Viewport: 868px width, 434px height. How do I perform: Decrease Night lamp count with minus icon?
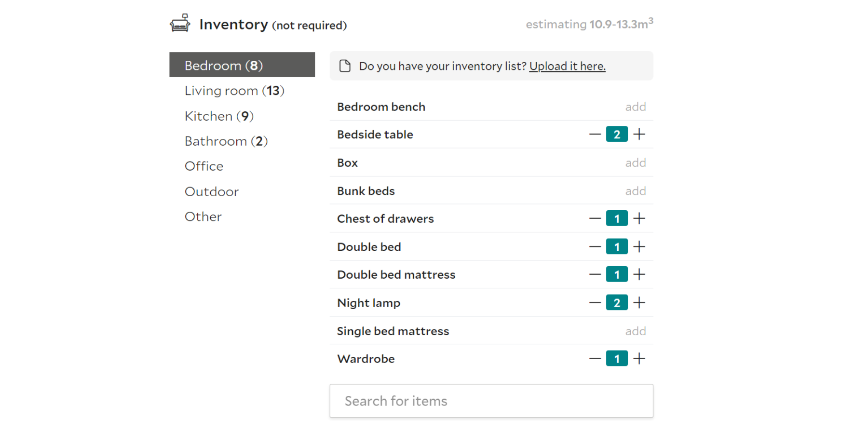[x=594, y=302]
